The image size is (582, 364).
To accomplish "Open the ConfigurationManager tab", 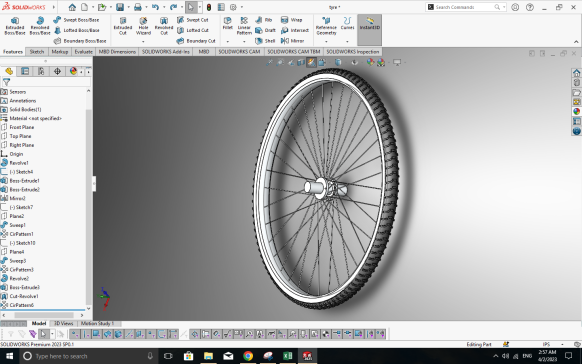I will 41,71.
